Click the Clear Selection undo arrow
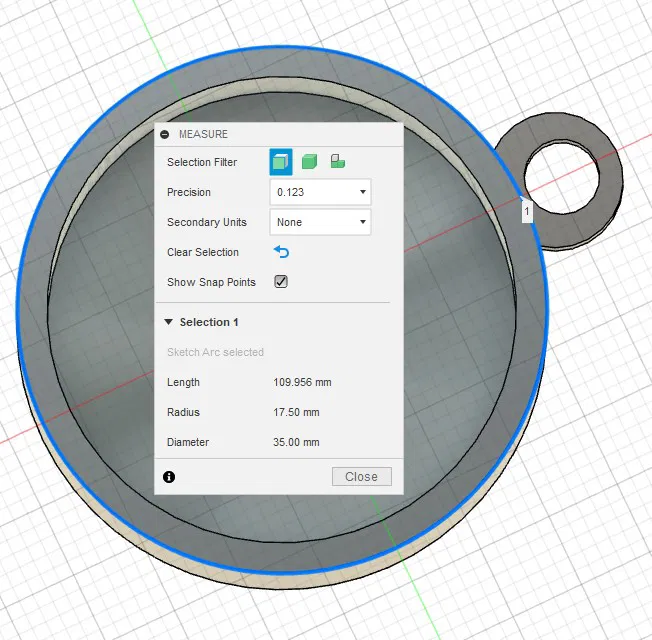The image size is (652, 640). 282,252
